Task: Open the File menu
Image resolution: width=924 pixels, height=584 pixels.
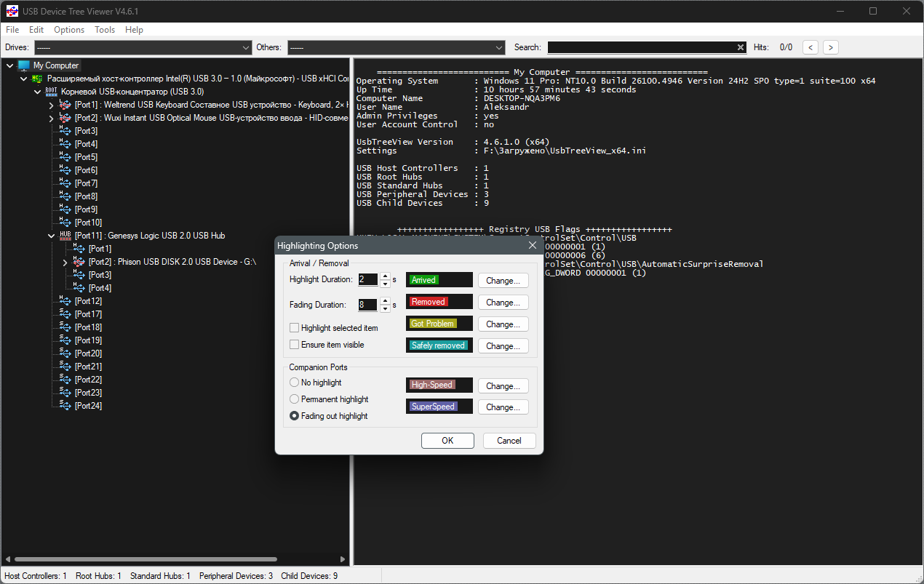Action: point(12,30)
